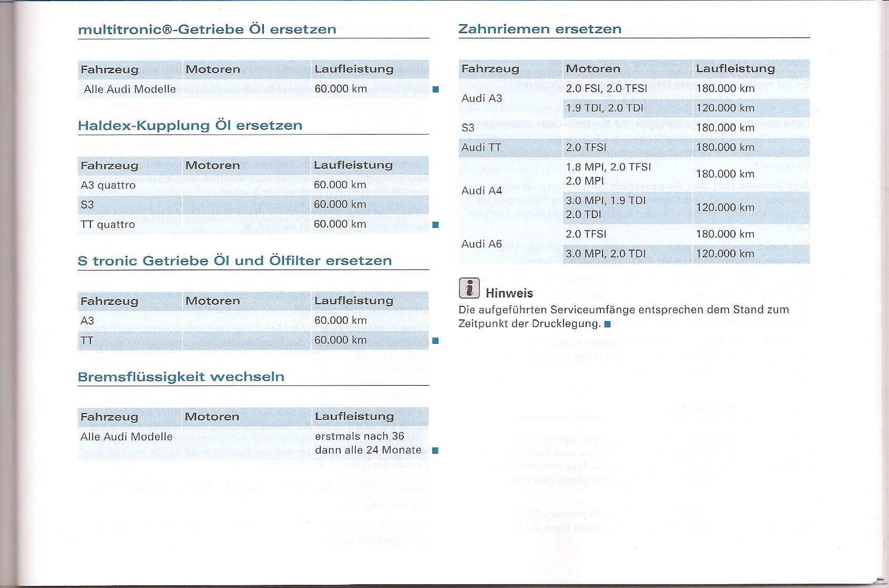Click "60.000 km" in the A3 quattro row
Viewport: 889px width, 588px height.
(340, 184)
